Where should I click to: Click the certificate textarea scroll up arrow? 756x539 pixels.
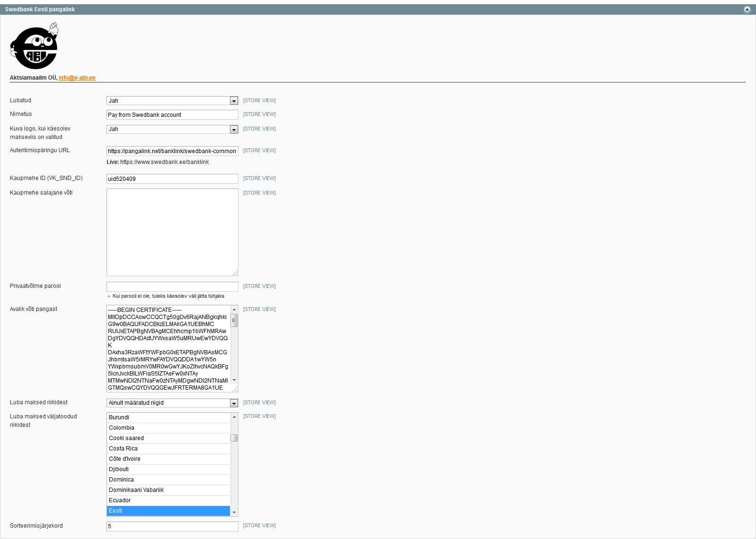coord(234,310)
